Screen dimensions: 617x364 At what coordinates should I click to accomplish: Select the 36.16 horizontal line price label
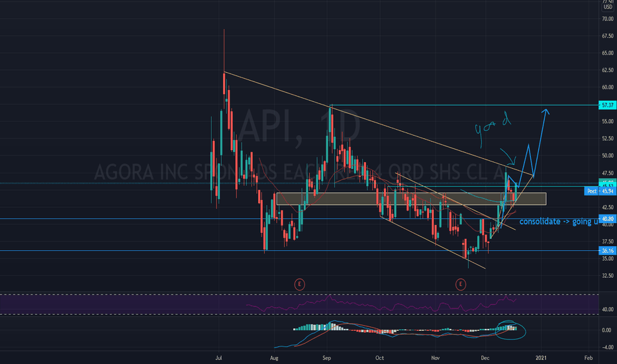click(x=607, y=251)
